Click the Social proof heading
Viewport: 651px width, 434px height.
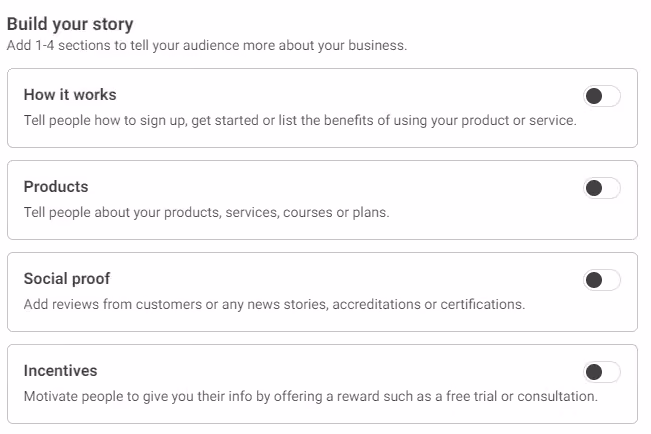coord(67,279)
